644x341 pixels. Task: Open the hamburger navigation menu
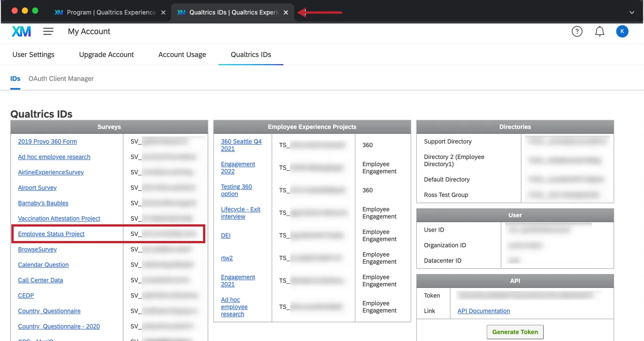coord(48,31)
